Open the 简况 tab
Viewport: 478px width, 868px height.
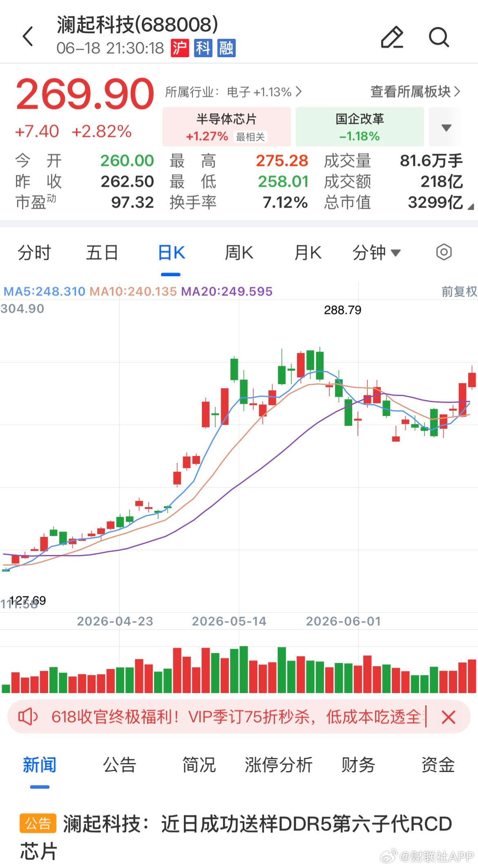pyautogui.click(x=199, y=765)
